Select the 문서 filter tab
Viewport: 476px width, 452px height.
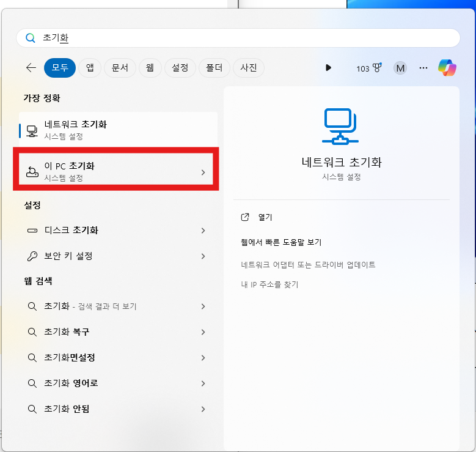120,67
